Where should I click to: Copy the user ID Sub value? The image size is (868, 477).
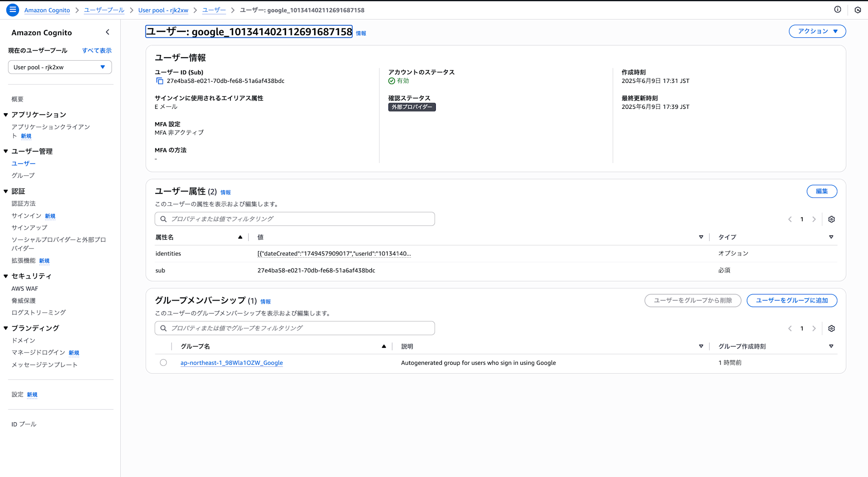160,81
